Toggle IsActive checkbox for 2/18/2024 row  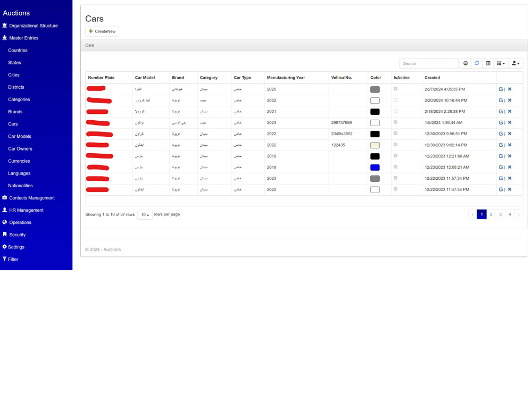point(396,111)
